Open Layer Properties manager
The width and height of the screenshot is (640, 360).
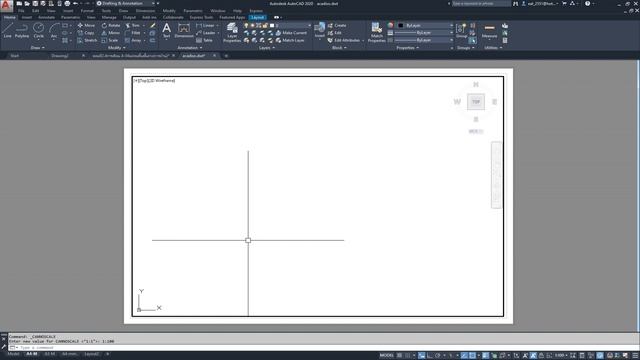point(232,33)
